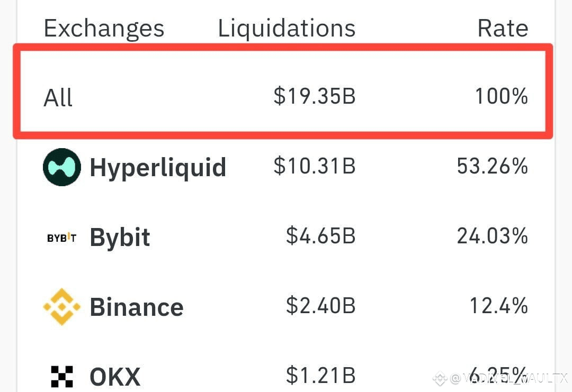Click total liquidations value $19.35B
This screenshot has height=392, width=572.
(315, 96)
